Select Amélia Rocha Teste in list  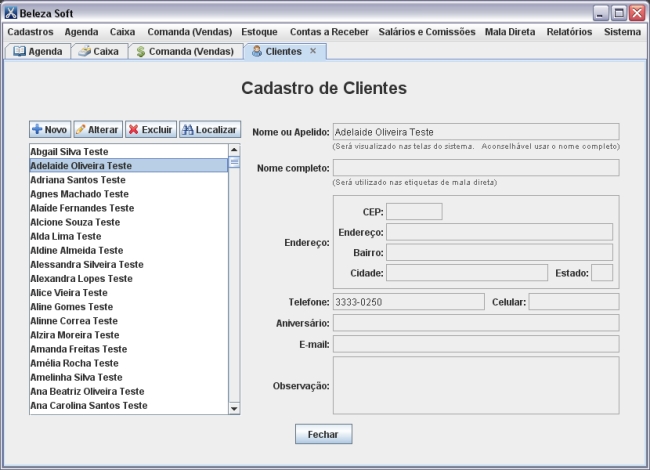coord(129,363)
